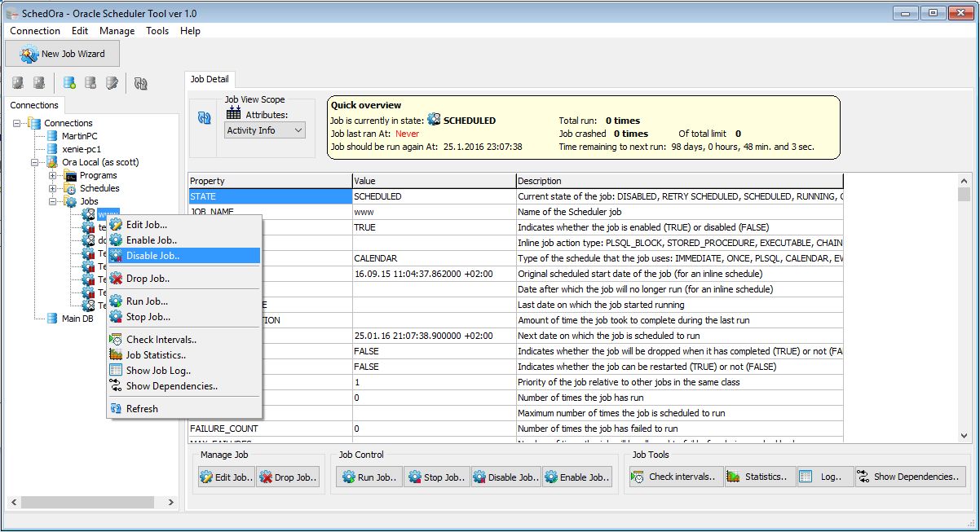Select the Connections tab in left panel
The width and height of the screenshot is (980, 532).
34,105
